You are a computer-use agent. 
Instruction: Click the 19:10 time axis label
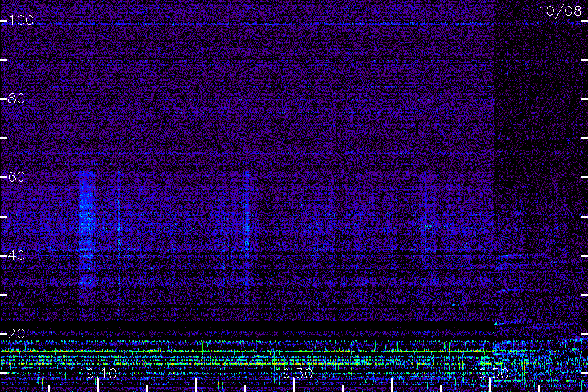pos(98,373)
